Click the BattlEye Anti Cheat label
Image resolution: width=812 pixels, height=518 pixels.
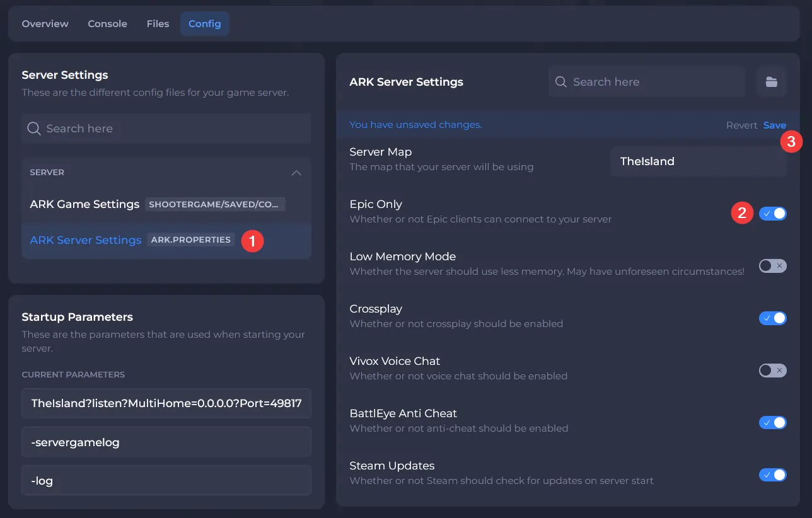403,413
